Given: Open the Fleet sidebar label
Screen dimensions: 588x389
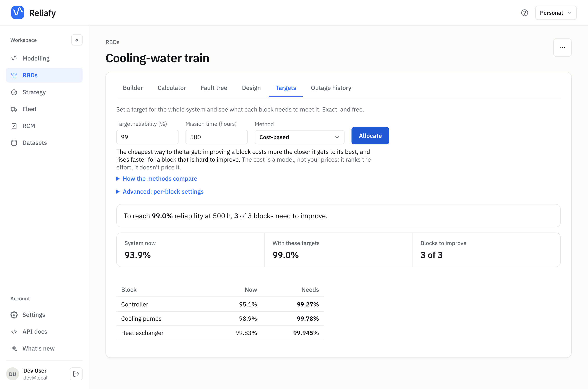Looking at the screenshot, I should 29,109.
